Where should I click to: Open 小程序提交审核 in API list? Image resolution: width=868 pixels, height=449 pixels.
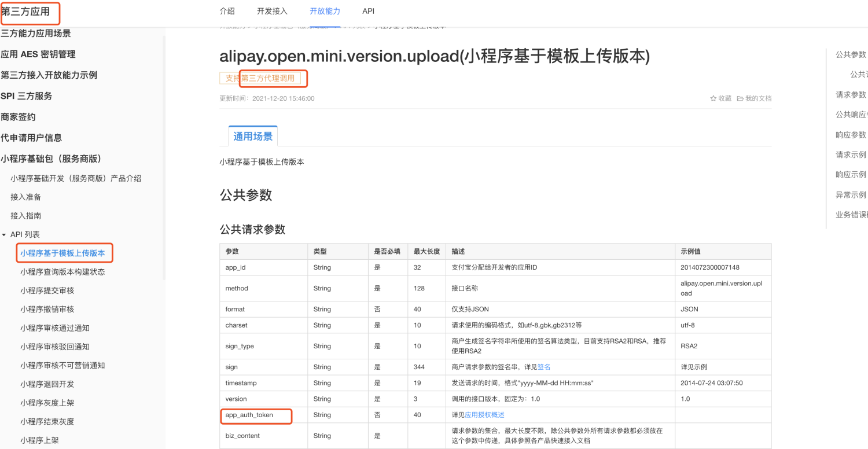click(x=47, y=290)
